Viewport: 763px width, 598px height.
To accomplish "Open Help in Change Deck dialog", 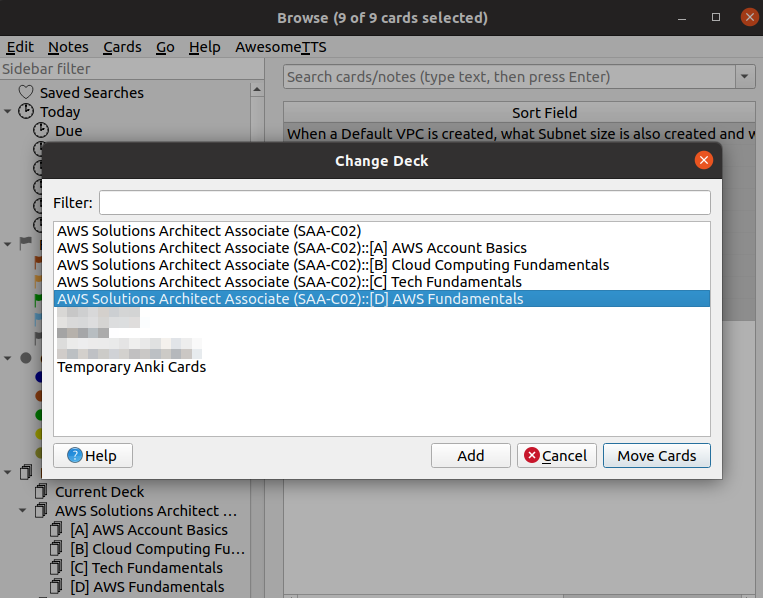I will [x=92, y=455].
